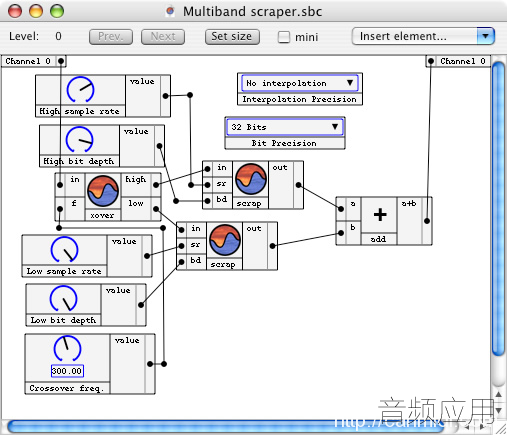Click the upper scrap module wave icon
This screenshot has width=507, height=435.
click(251, 179)
